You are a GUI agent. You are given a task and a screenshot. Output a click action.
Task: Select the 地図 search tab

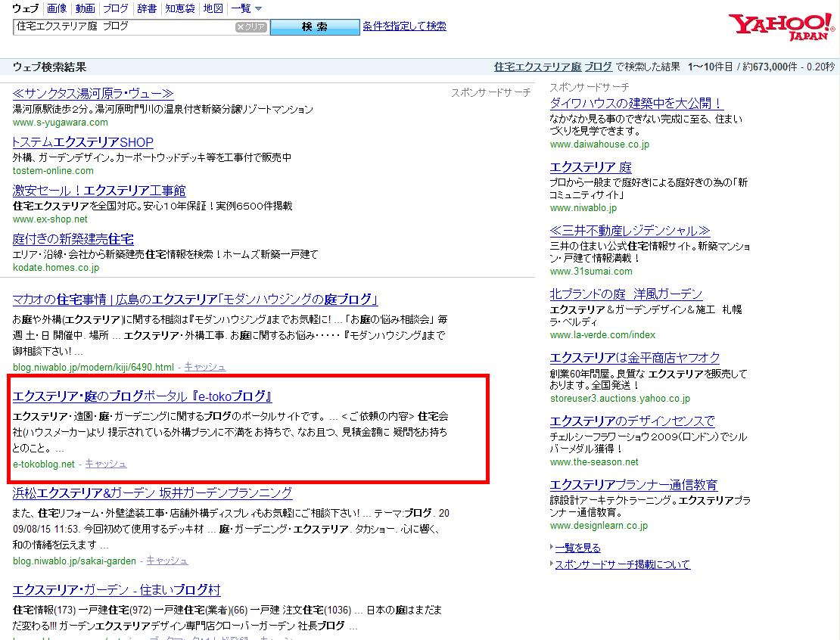point(213,8)
